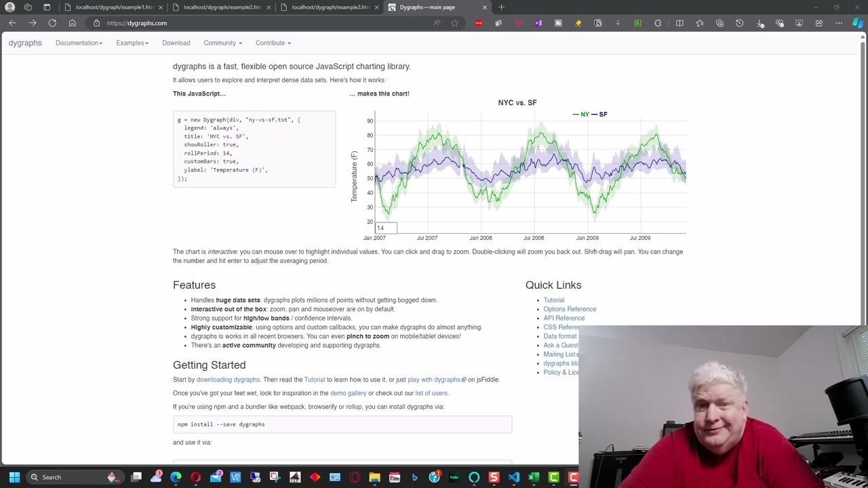Click the Features heading
Image resolution: width=868 pixels, height=488 pixels.
tap(194, 285)
